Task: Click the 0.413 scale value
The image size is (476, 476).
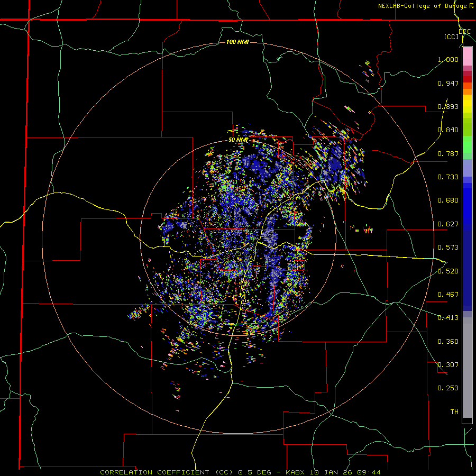Action: click(x=448, y=318)
